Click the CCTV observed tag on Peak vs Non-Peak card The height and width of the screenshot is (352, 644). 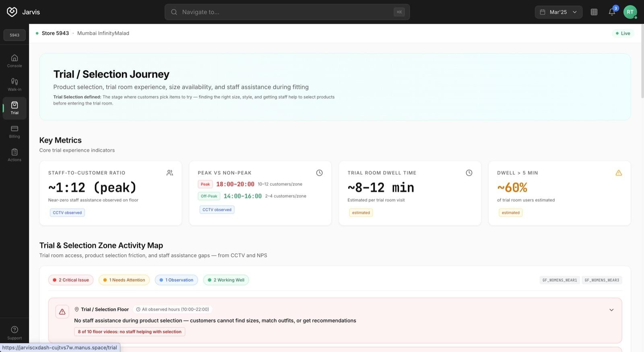[217, 210]
